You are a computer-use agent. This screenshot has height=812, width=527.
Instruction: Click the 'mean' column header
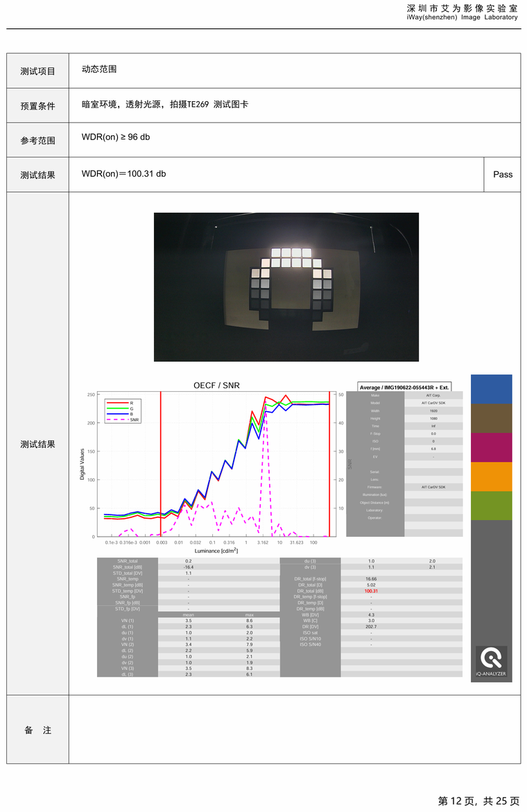(189, 614)
